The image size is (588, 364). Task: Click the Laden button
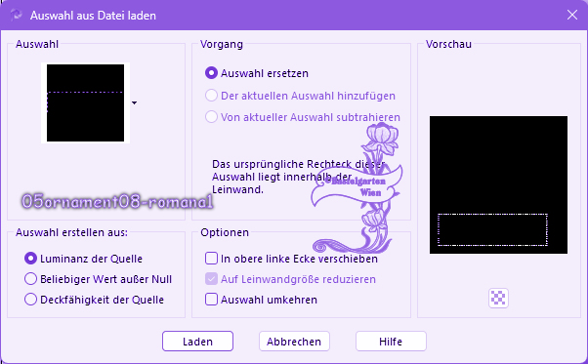pyautogui.click(x=197, y=342)
